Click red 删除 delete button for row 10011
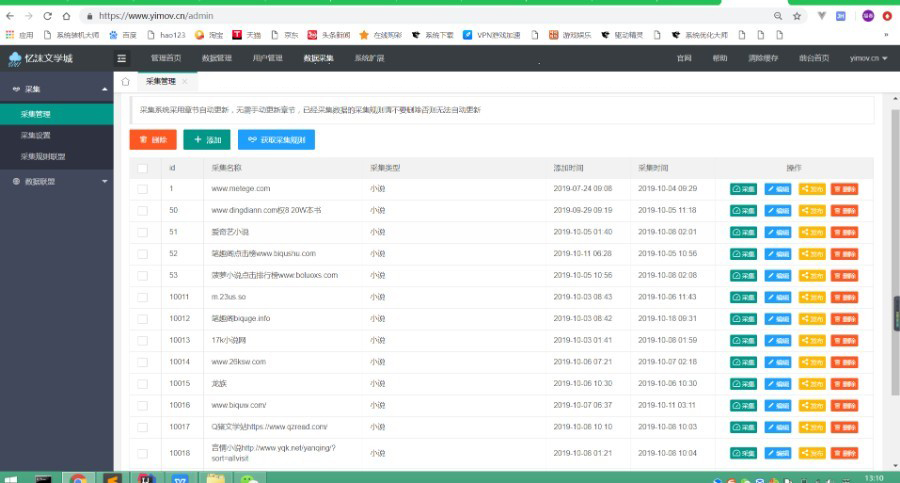 tap(844, 297)
